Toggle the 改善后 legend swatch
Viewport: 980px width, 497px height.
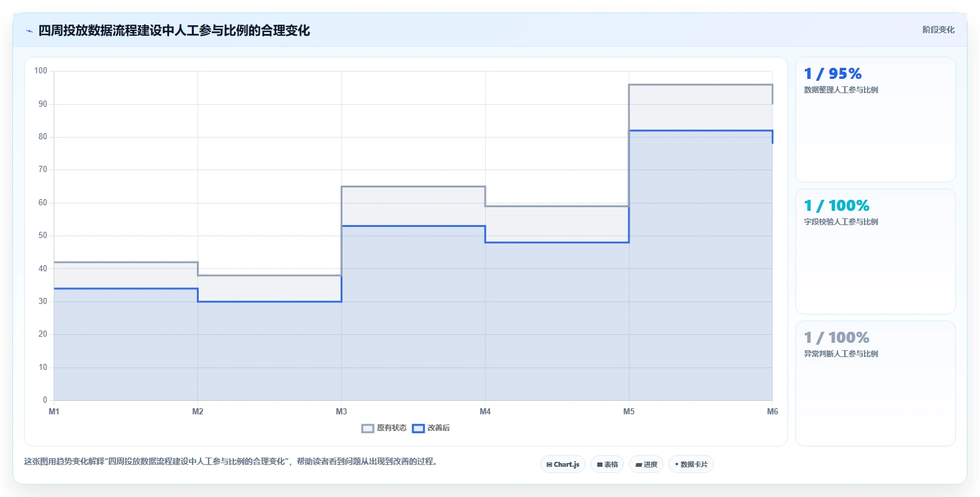[418, 428]
